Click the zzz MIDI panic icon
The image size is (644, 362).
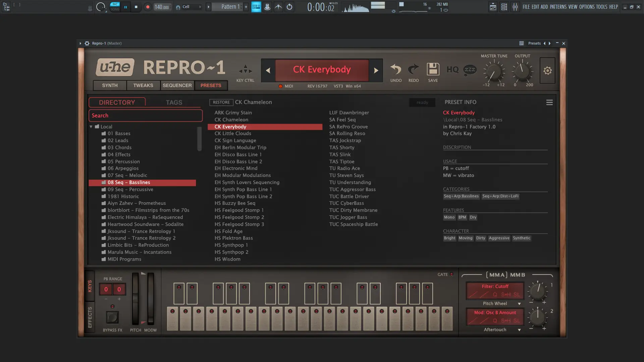(x=470, y=70)
